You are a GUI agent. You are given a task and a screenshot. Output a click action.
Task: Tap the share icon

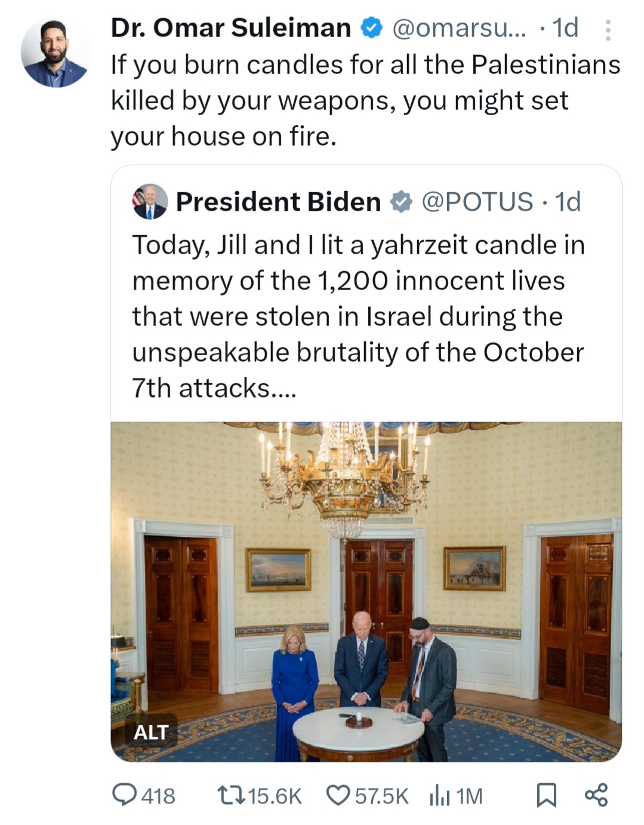pos(596,795)
